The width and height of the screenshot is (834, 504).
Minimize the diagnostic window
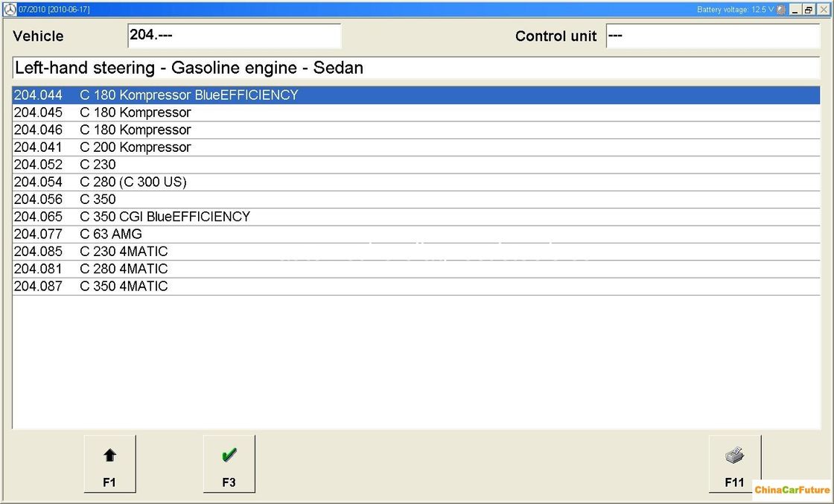pyautogui.click(x=795, y=10)
